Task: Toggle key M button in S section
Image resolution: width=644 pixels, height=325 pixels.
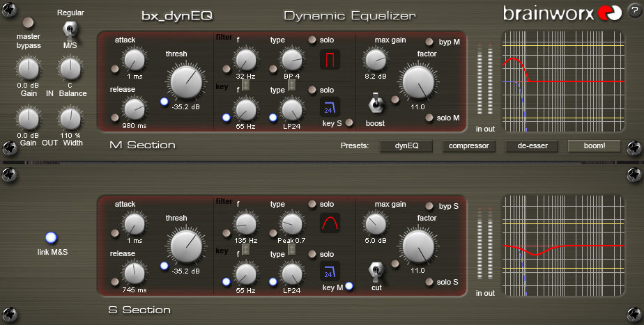Action: [349, 286]
